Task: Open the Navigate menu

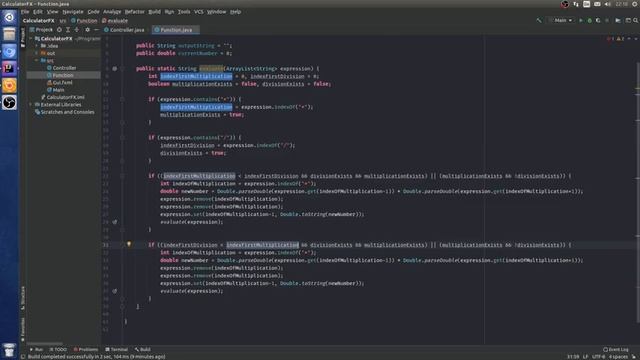Action: [x=73, y=12]
